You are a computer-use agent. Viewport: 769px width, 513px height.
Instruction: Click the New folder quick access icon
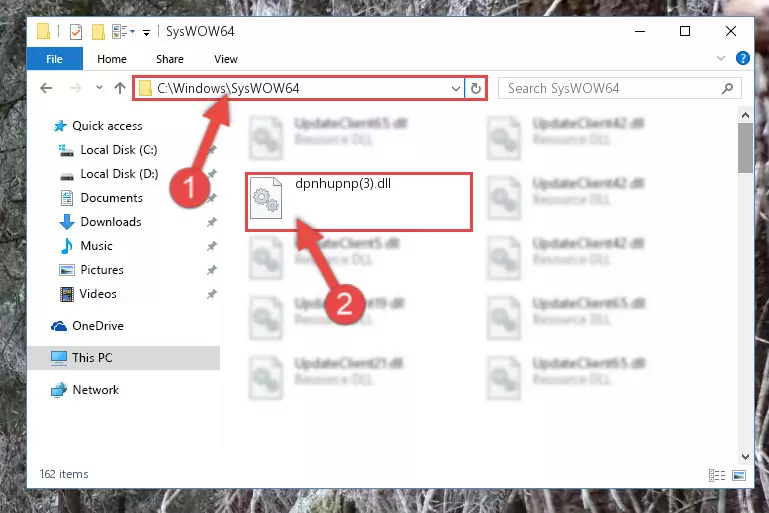[x=98, y=32]
